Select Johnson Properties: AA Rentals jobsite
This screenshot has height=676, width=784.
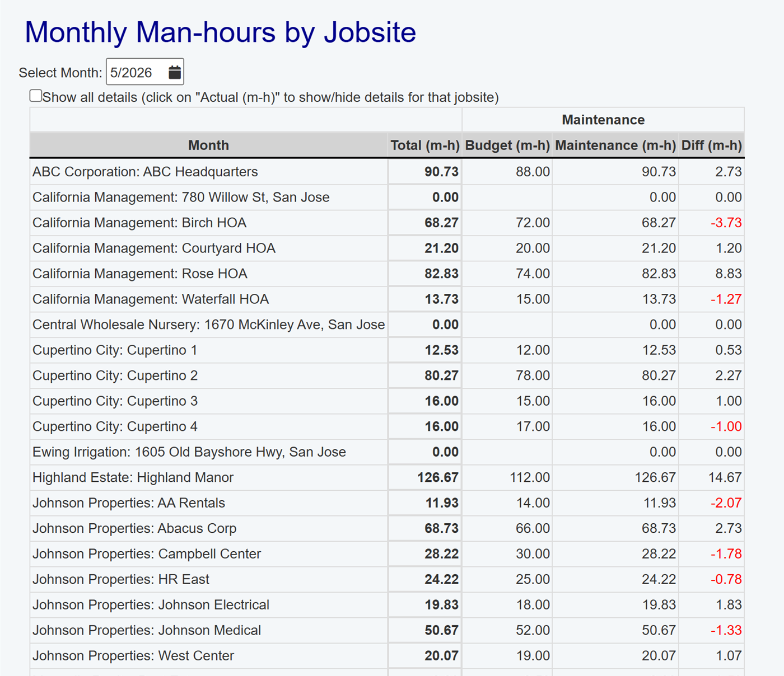pyautogui.click(x=129, y=503)
